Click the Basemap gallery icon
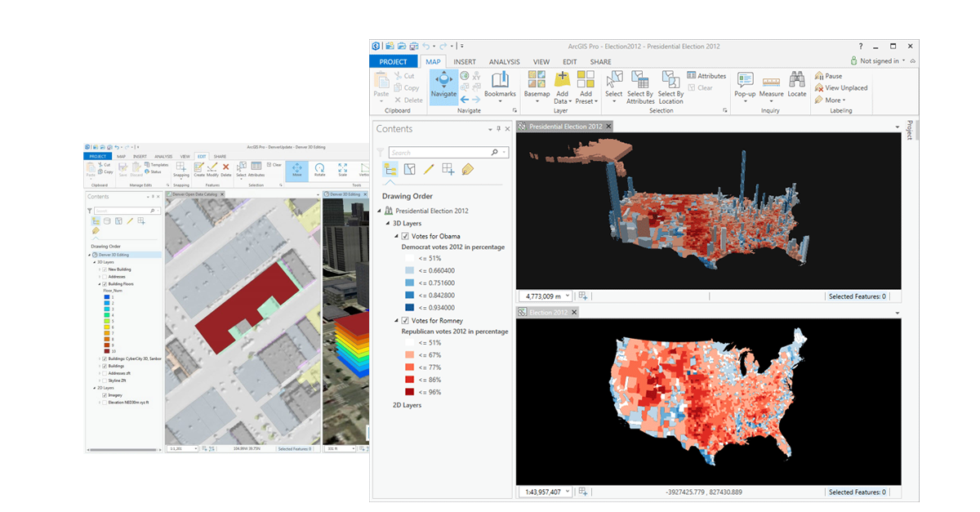The height and width of the screenshot is (512, 980). point(536,78)
